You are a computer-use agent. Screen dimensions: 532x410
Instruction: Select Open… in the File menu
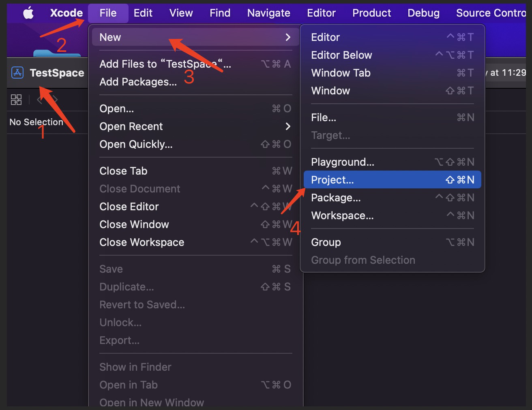pyautogui.click(x=195, y=109)
